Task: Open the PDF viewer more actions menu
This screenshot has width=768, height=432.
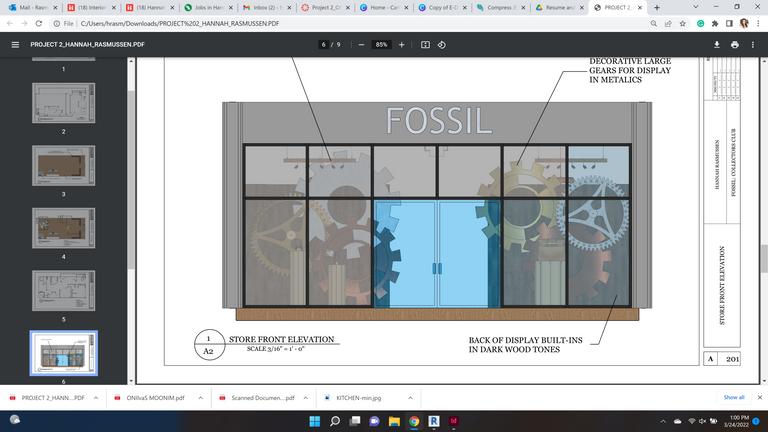Action: point(753,45)
